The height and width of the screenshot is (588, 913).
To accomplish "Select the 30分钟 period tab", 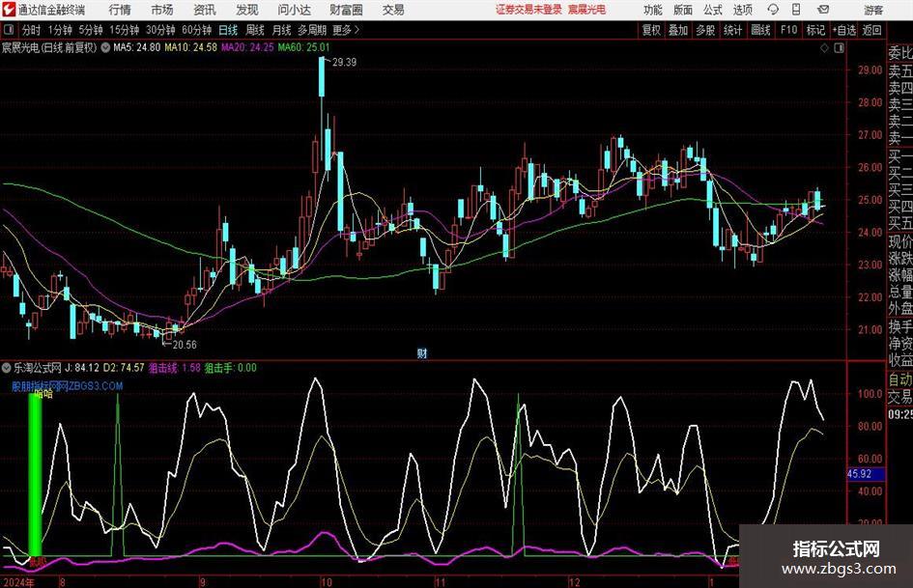I will coord(160,30).
